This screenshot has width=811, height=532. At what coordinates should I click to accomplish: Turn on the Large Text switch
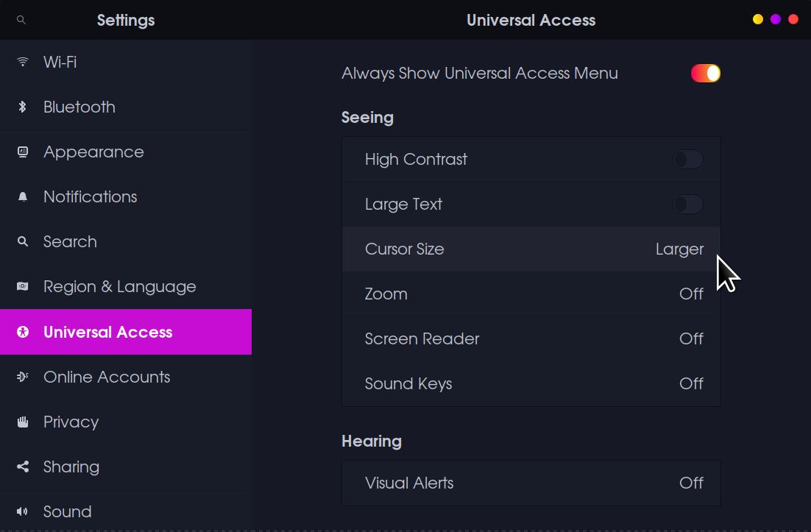coord(688,205)
